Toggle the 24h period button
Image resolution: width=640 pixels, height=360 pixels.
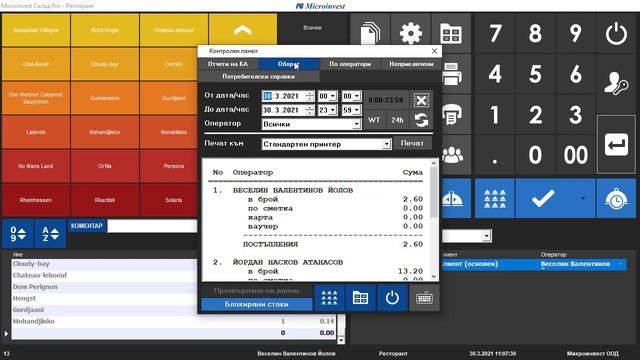coord(397,120)
